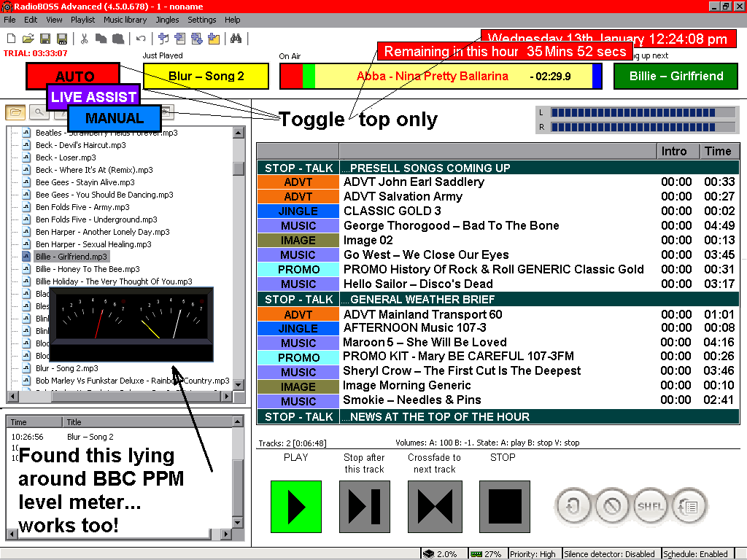Select Beck - Devil's Haircut.mp3

click(81, 145)
